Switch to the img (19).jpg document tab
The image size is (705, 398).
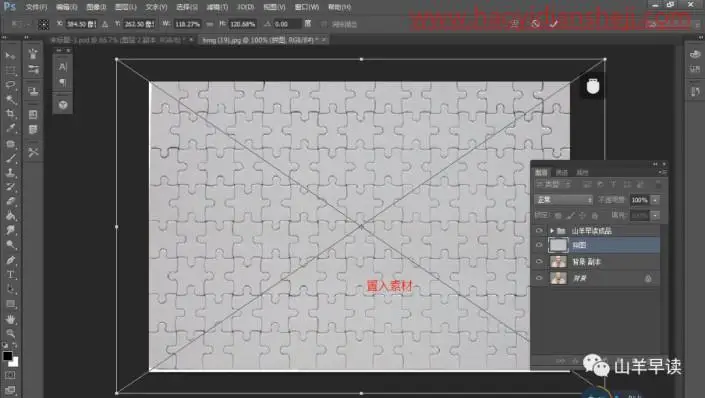258,40
